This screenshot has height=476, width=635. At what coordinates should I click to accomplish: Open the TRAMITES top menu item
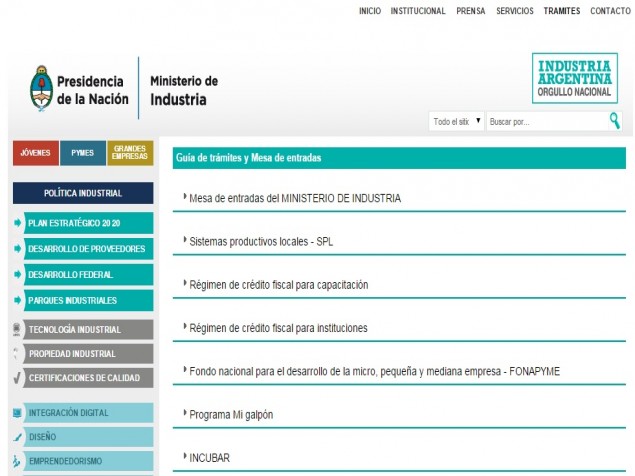(x=561, y=11)
